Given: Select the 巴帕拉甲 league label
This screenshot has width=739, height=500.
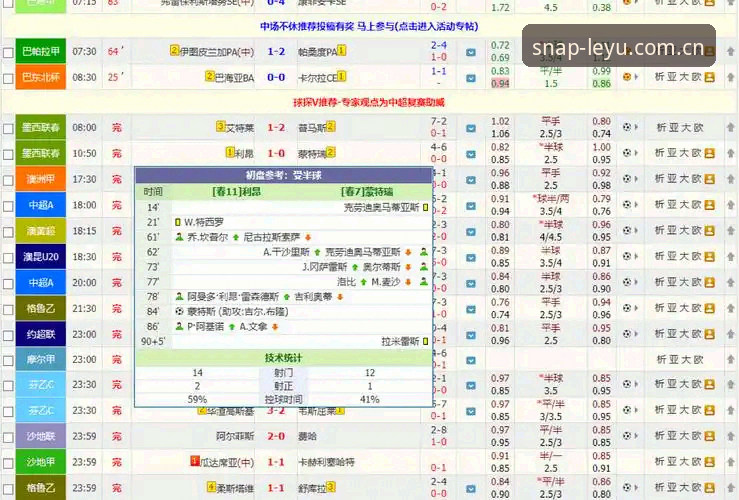Looking at the screenshot, I should 41,51.
